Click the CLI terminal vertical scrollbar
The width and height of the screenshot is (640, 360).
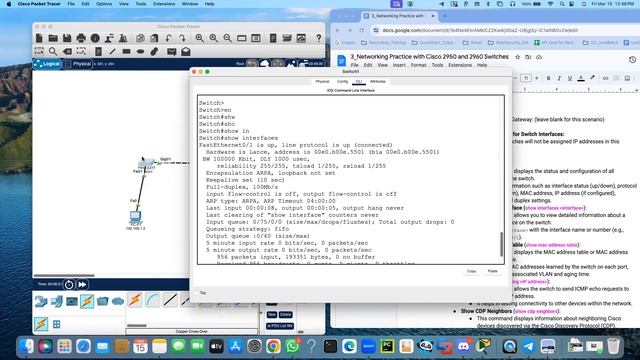click(x=502, y=244)
